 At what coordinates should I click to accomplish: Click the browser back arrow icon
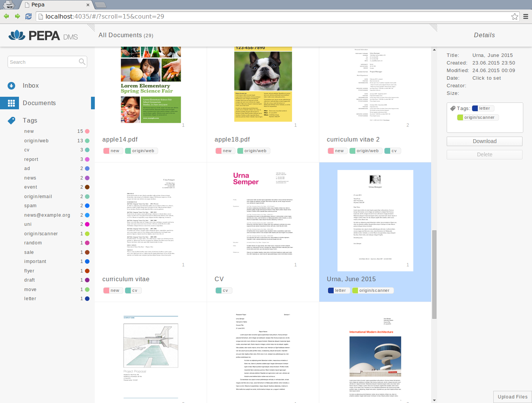(x=6, y=16)
